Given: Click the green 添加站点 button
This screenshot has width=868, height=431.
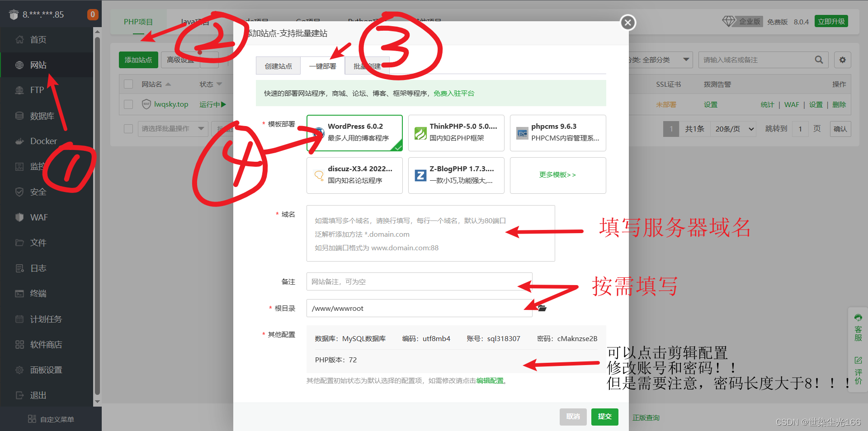Looking at the screenshot, I should click(138, 60).
